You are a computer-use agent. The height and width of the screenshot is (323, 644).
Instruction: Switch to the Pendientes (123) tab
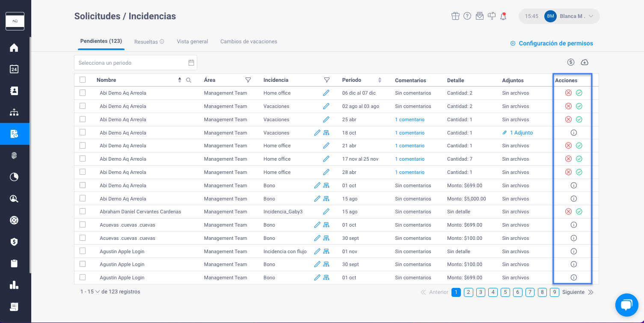coord(101,41)
